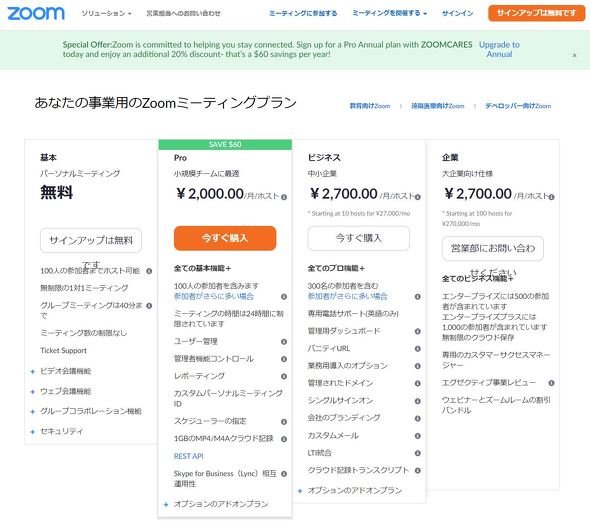Click info icon beside エグゼクティブ事業レビュー
The width and height of the screenshot is (590, 522).
[551, 383]
